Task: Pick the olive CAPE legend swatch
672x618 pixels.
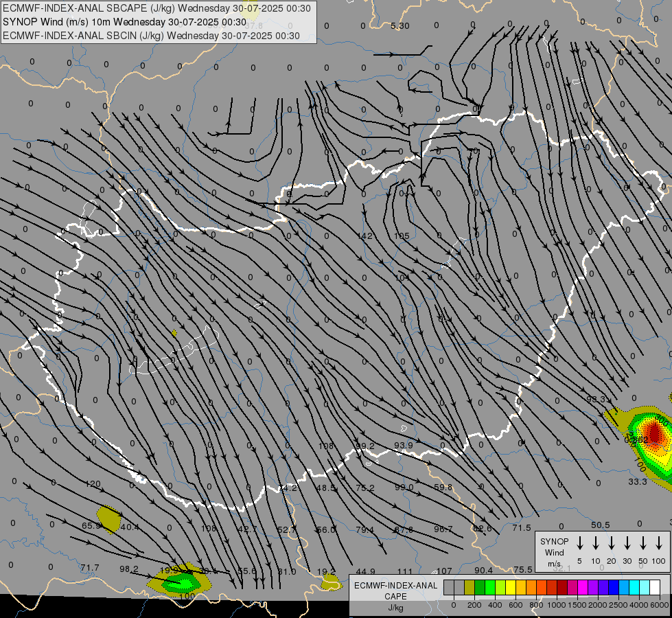Action: [470, 587]
